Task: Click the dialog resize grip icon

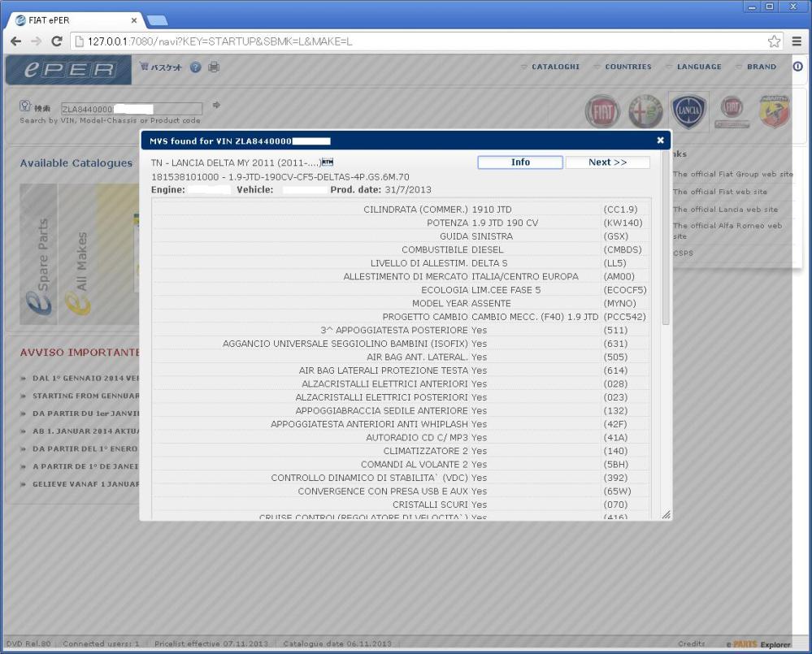Action: click(667, 514)
